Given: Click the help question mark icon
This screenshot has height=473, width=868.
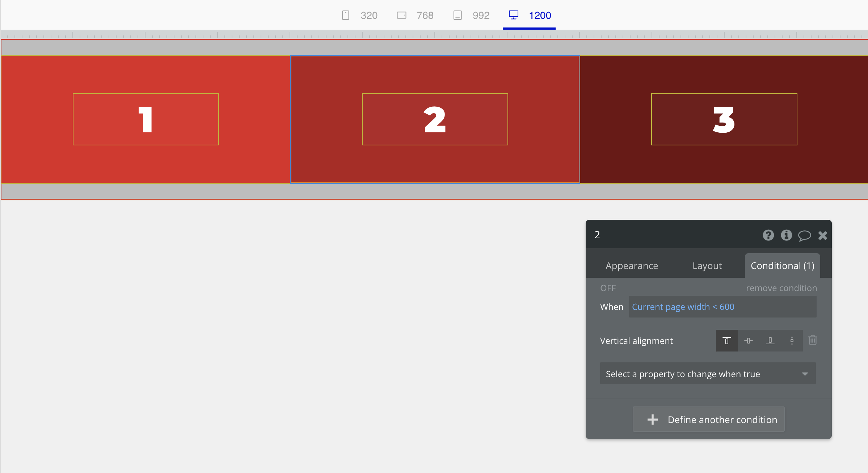Looking at the screenshot, I should [768, 235].
